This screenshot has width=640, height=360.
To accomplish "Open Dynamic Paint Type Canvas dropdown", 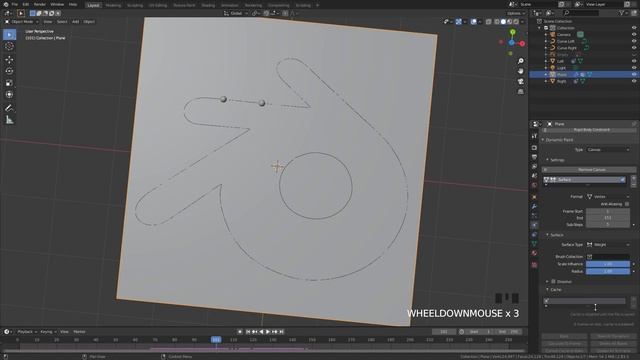I will [608, 150].
